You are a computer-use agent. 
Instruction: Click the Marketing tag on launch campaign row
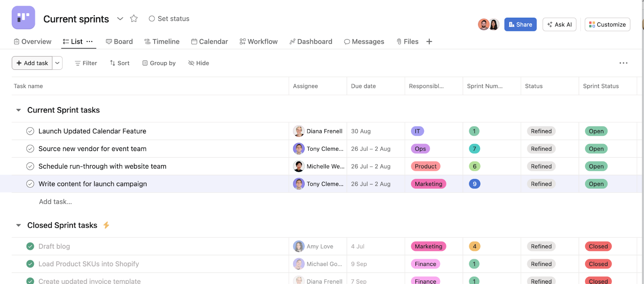pos(428,184)
